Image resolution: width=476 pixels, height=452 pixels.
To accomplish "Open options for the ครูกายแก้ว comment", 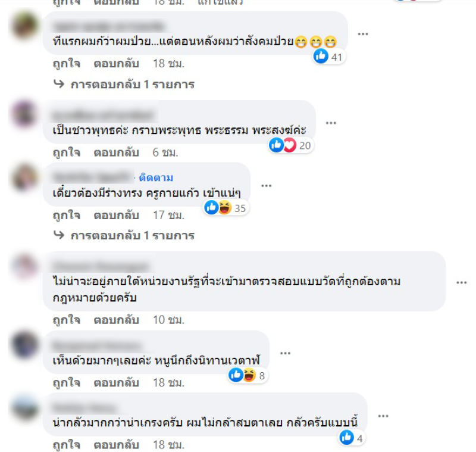I will (266, 186).
